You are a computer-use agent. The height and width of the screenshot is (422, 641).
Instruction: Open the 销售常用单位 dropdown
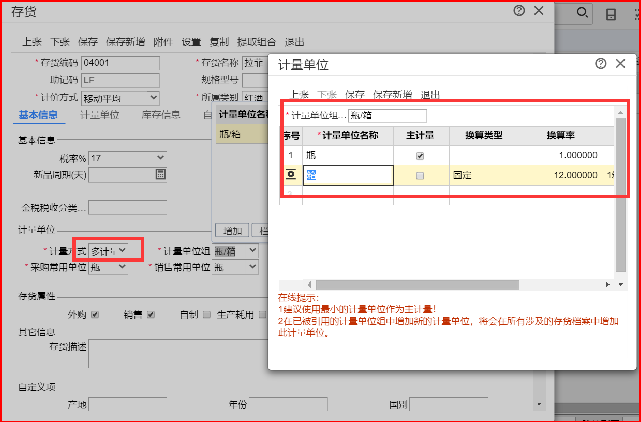coord(236,267)
